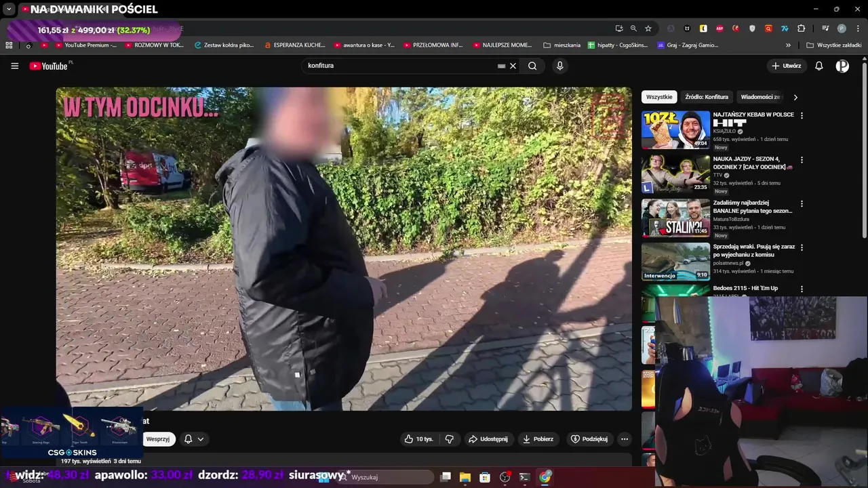Click page vertical scrollbar
The image size is (868, 488).
(x=864, y=149)
